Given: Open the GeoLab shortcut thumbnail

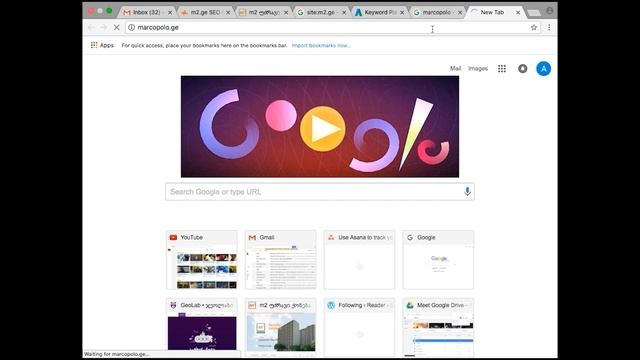Looking at the screenshot, I should coord(202,327).
